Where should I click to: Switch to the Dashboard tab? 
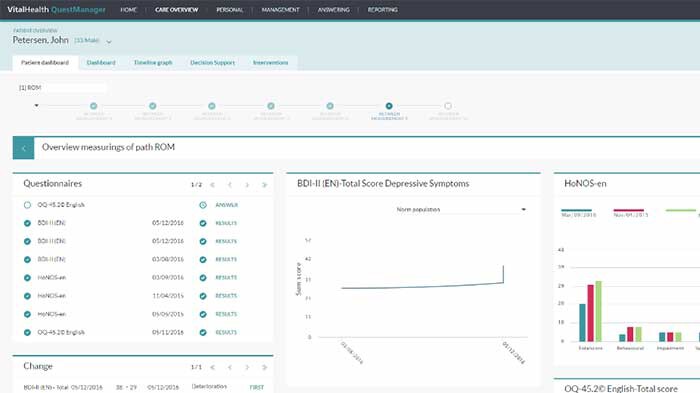[x=101, y=63]
